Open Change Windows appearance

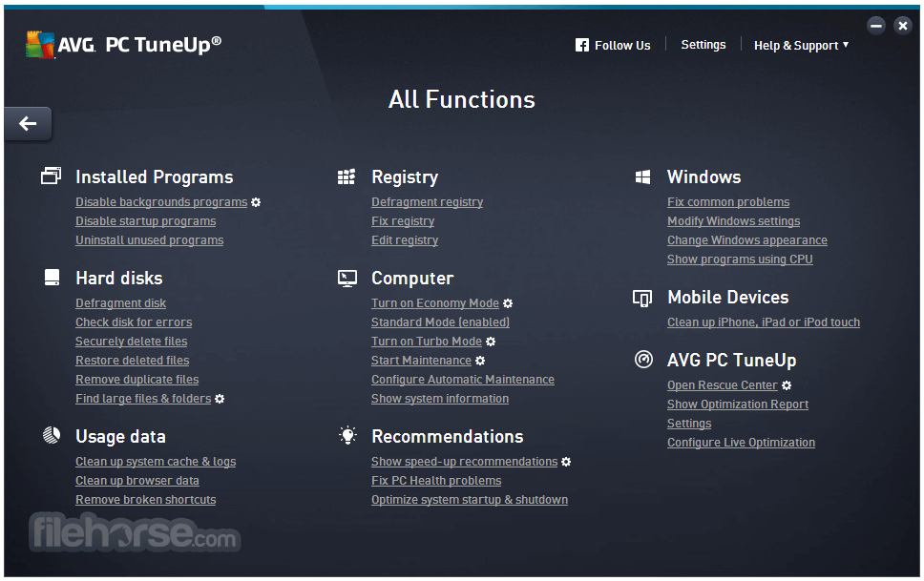point(747,240)
